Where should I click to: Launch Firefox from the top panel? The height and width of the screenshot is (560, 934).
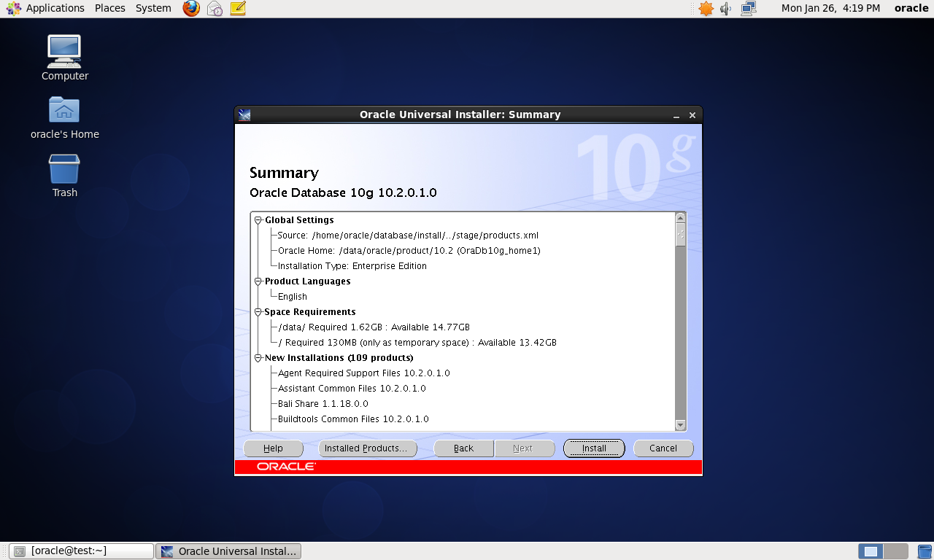coord(191,9)
